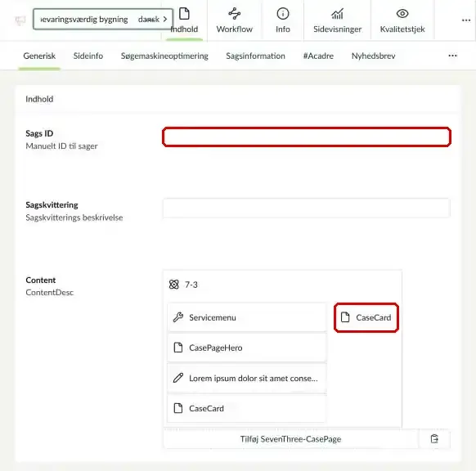This screenshot has height=471, width=476.
Task: Open the highlighted CaseCard block
Action: (366, 317)
